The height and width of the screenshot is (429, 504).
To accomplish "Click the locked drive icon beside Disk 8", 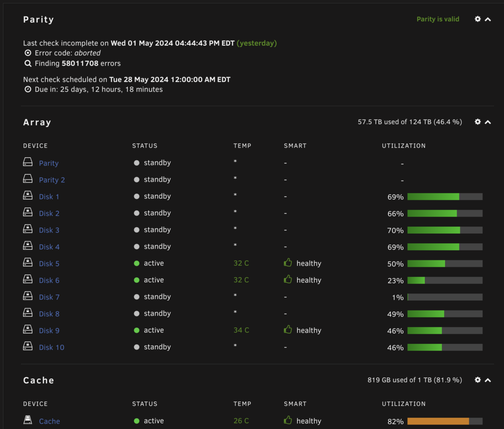I will point(28,313).
